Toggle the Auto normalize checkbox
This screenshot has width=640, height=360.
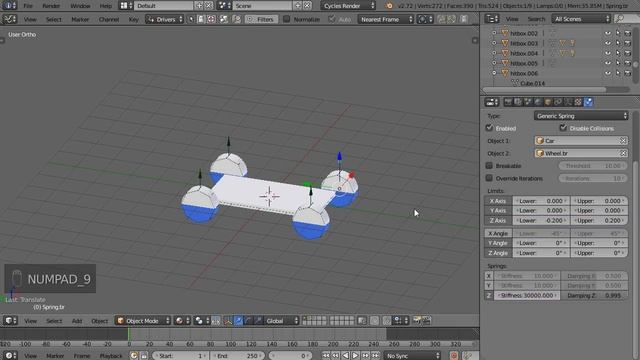[331, 19]
